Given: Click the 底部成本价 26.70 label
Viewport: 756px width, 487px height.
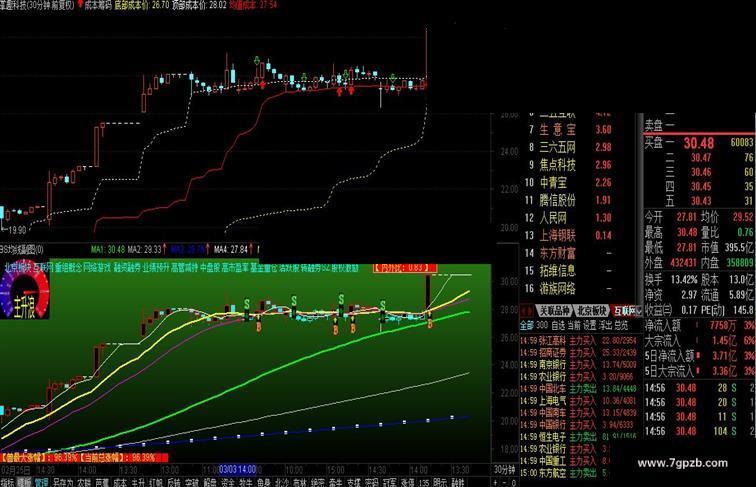Looking at the screenshot, I should pos(142,5).
